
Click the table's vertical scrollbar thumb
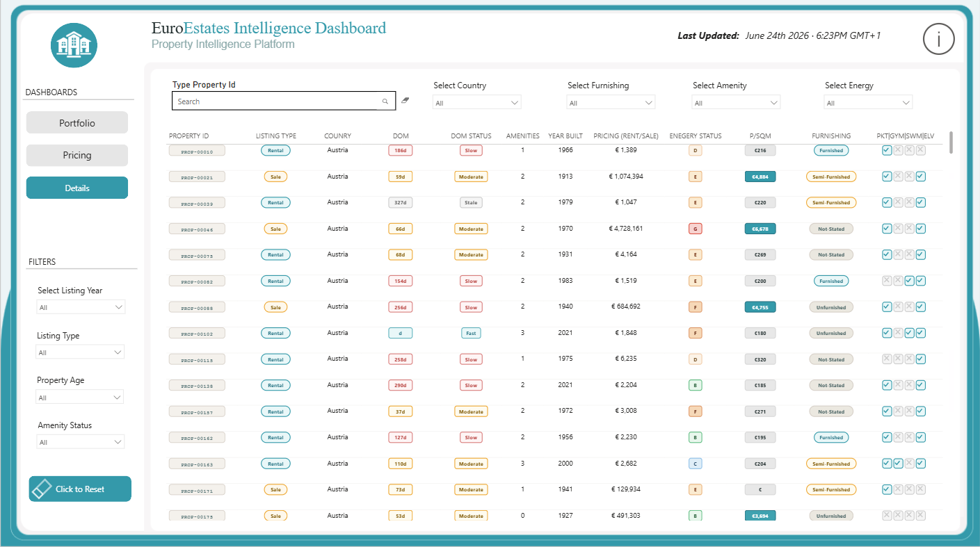click(x=950, y=142)
